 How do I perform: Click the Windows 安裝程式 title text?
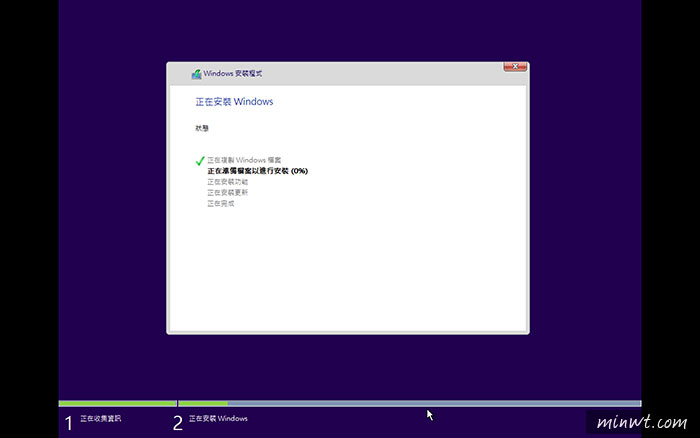(x=233, y=74)
